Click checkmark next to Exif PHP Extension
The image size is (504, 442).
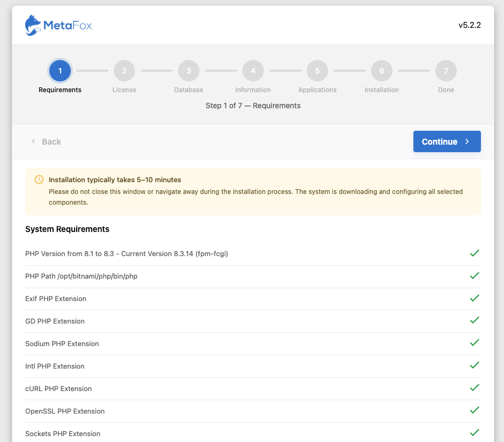pos(474,298)
